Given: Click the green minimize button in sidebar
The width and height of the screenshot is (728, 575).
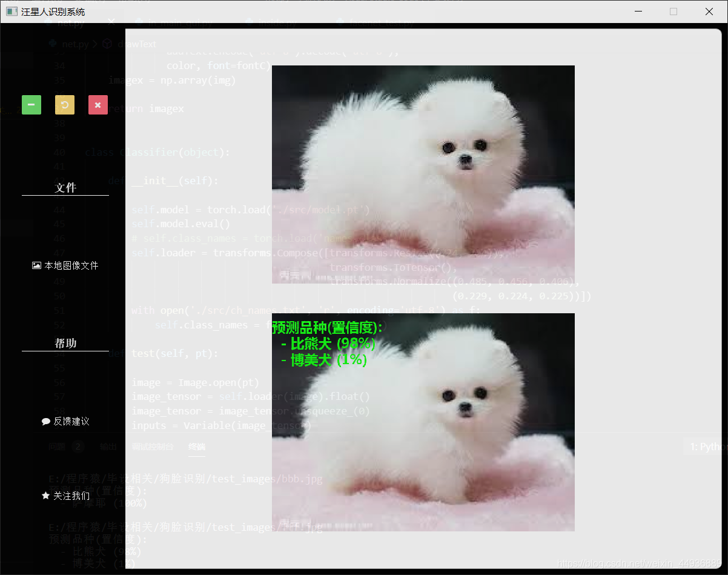Looking at the screenshot, I should click(31, 105).
